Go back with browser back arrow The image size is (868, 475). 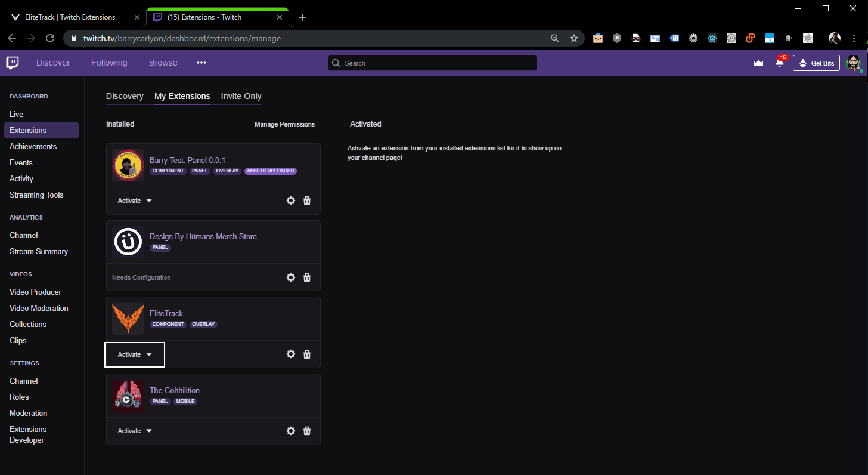point(12,38)
